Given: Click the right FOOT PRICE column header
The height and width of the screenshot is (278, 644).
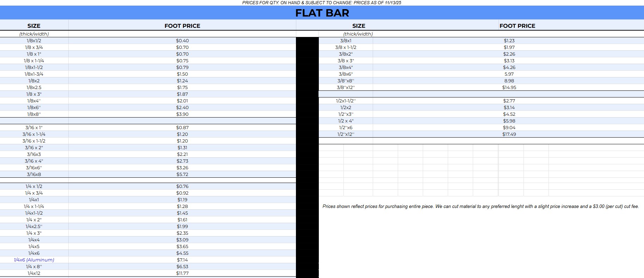Looking at the screenshot, I should (x=517, y=26).
